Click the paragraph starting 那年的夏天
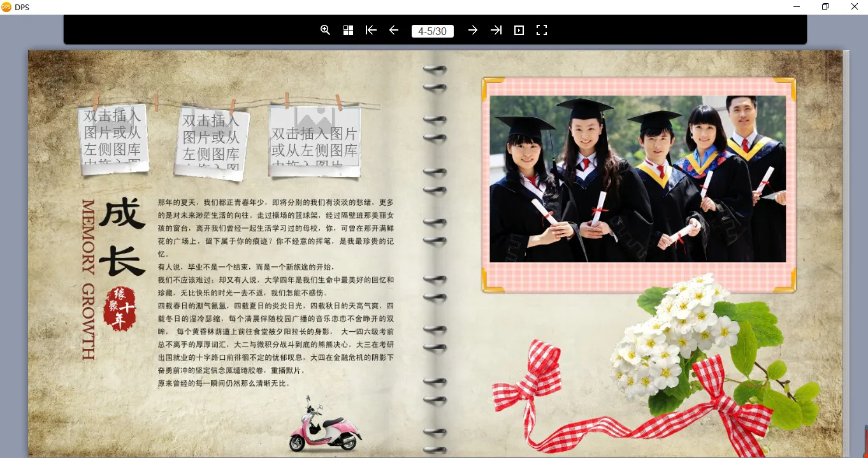The width and height of the screenshot is (868, 458). click(x=276, y=228)
